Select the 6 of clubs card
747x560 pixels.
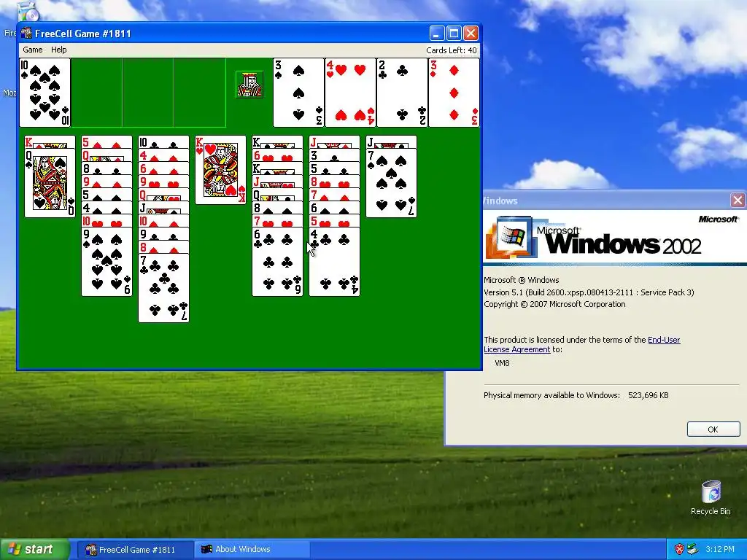coord(277,262)
